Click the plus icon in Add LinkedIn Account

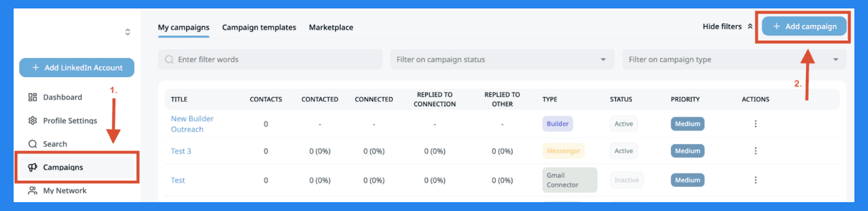pos(36,67)
